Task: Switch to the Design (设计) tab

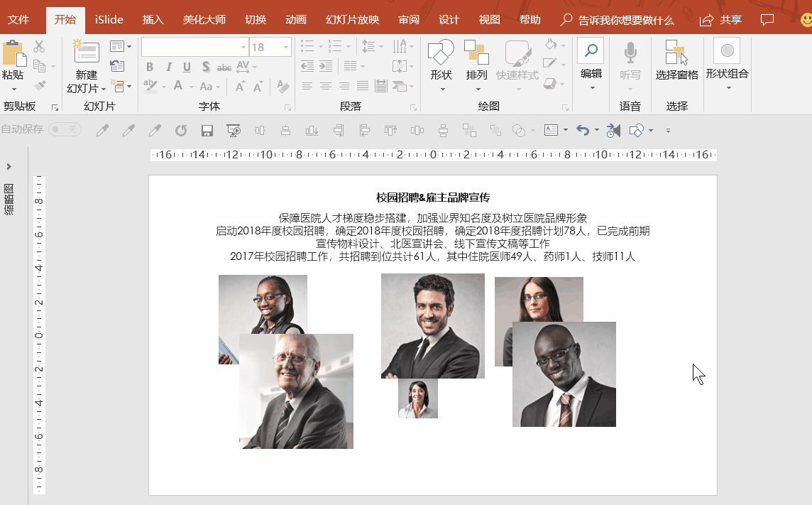Action: click(x=449, y=20)
